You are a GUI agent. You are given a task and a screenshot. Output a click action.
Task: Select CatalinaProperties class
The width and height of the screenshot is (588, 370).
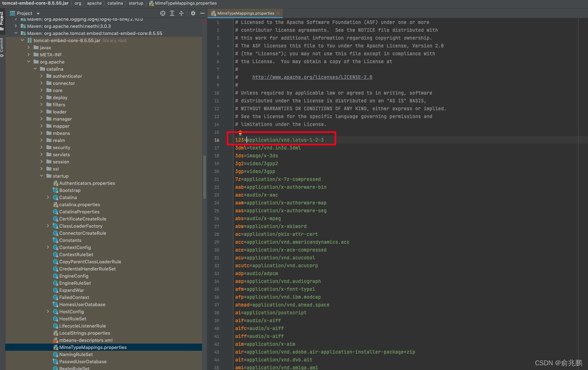coord(79,212)
